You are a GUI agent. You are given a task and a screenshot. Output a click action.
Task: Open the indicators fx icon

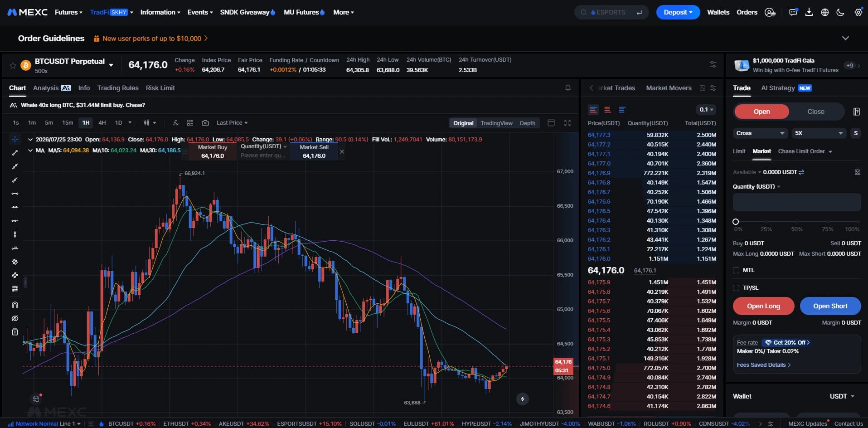[176, 123]
